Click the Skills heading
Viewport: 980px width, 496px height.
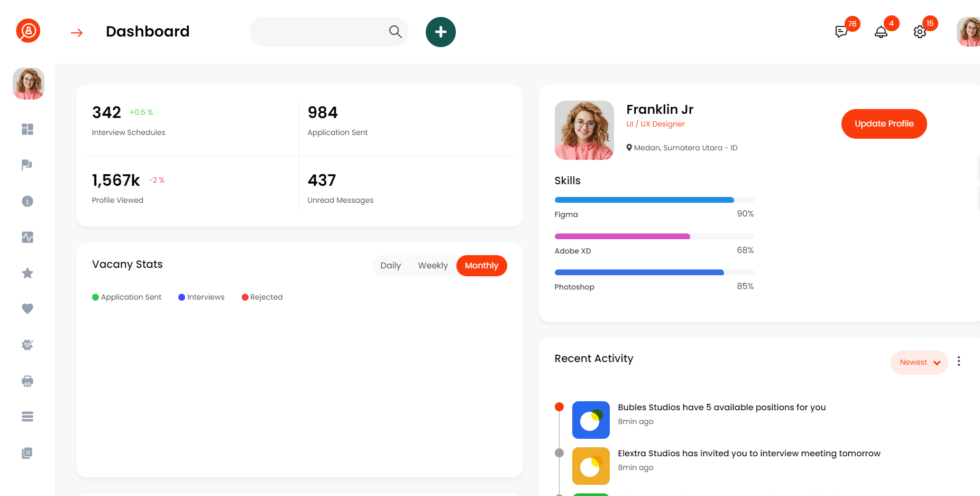pos(567,181)
